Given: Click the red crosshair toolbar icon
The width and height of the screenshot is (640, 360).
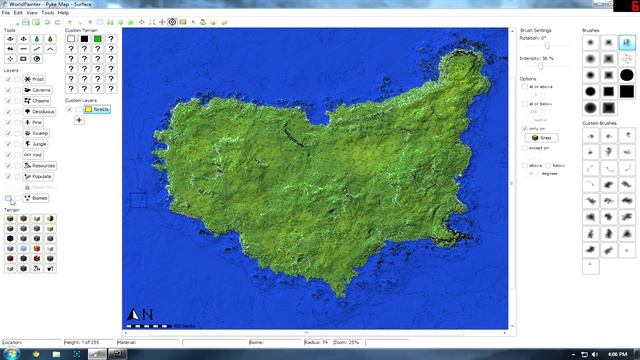Looking at the screenshot, I should [x=142, y=22].
